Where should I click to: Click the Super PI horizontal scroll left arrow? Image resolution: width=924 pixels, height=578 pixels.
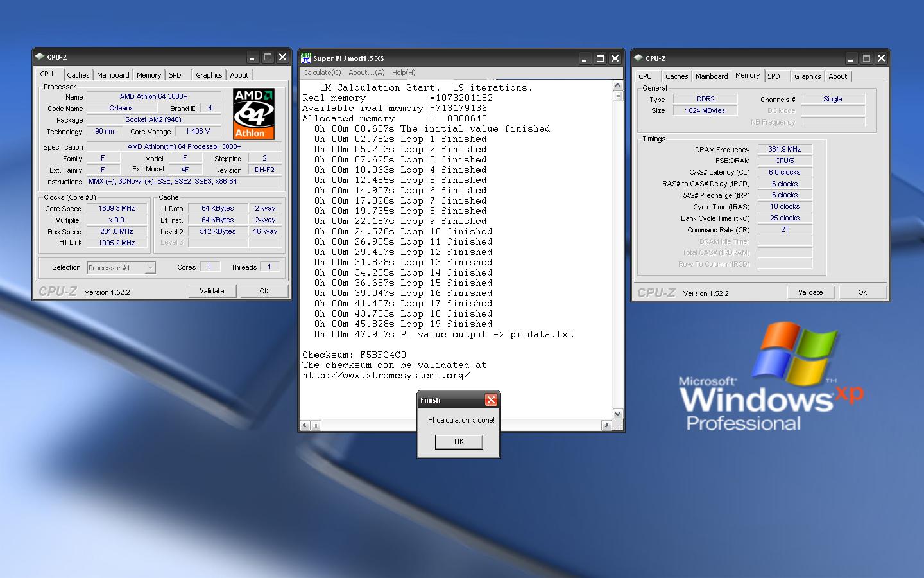305,425
